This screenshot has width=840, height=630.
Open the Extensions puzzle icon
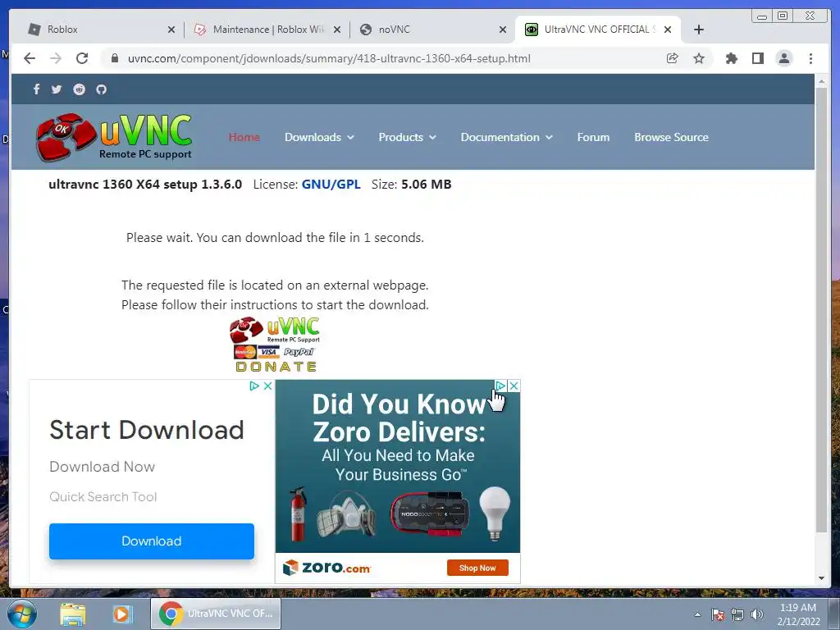click(731, 58)
